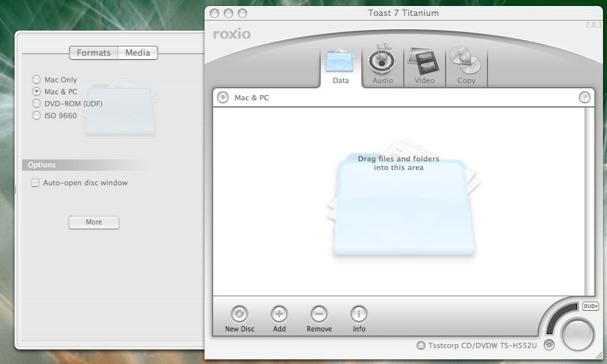This screenshot has height=364, width=607.
Task: Select the Formats tab in the drawer
Action: [x=93, y=52]
